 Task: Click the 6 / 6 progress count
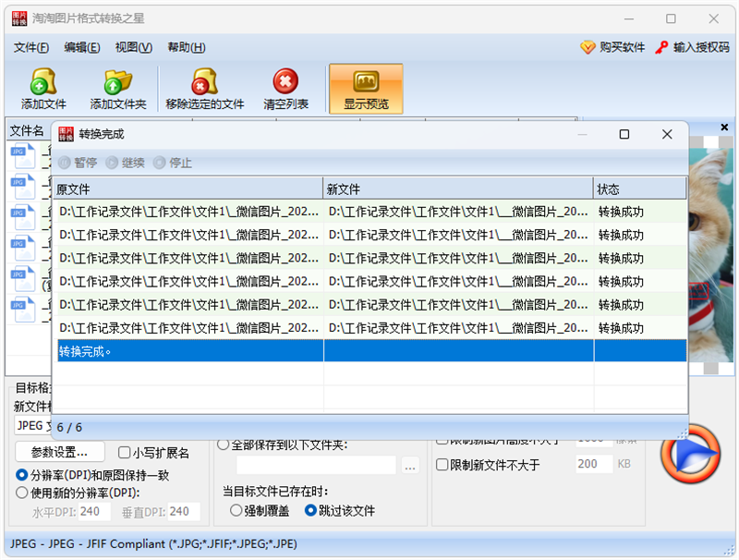pos(69,428)
